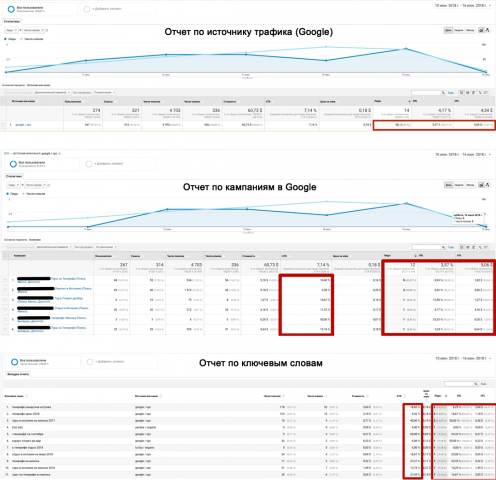The width and height of the screenshot is (496, 480).
Task: Open secondary dimension dropdown in traffic source report
Action: click(x=52, y=92)
